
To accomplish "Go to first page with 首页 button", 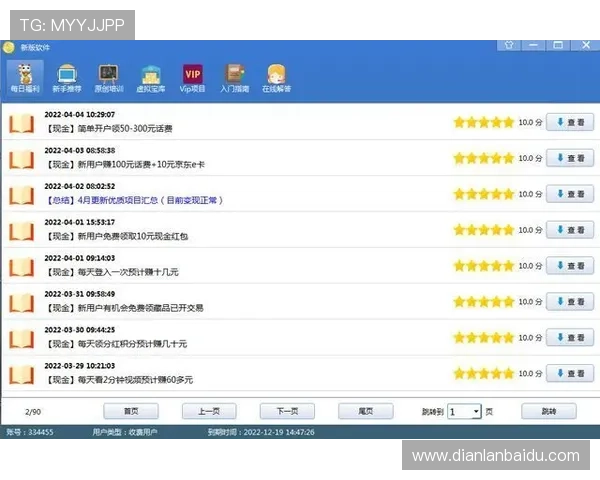I will [131, 411].
